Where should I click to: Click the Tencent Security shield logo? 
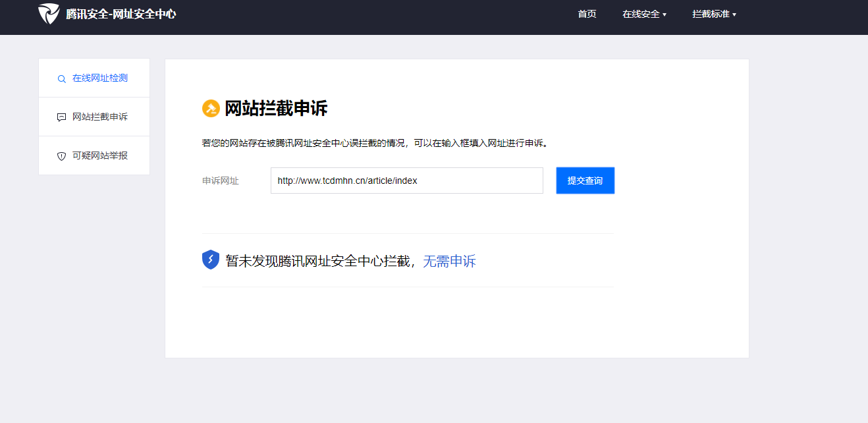(x=49, y=14)
